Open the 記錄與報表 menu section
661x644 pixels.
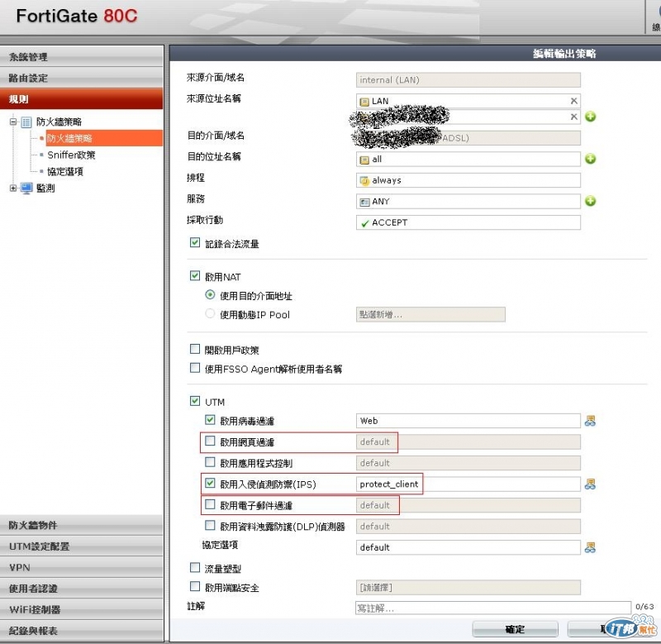[x=82, y=631]
